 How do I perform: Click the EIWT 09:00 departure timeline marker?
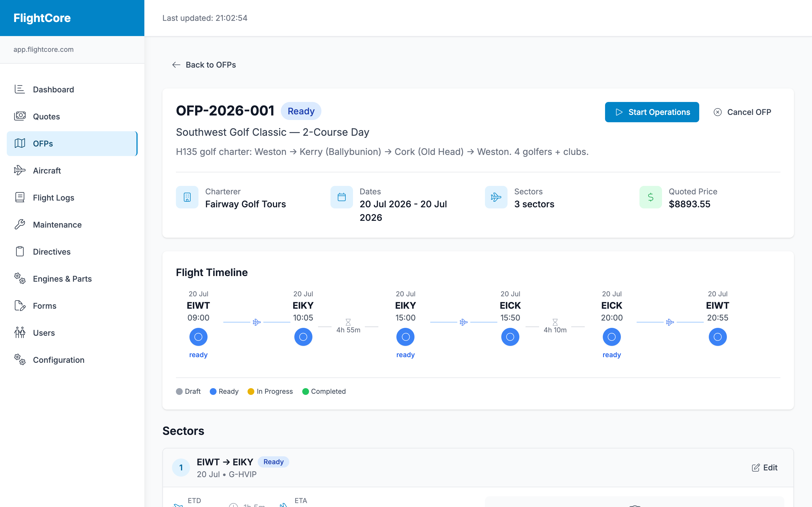click(x=198, y=337)
